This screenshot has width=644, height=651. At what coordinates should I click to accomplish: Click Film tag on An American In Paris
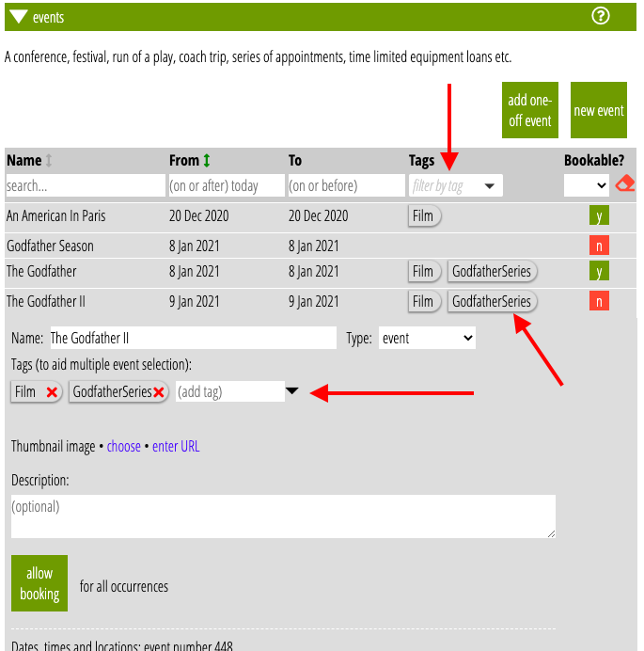[x=424, y=215]
